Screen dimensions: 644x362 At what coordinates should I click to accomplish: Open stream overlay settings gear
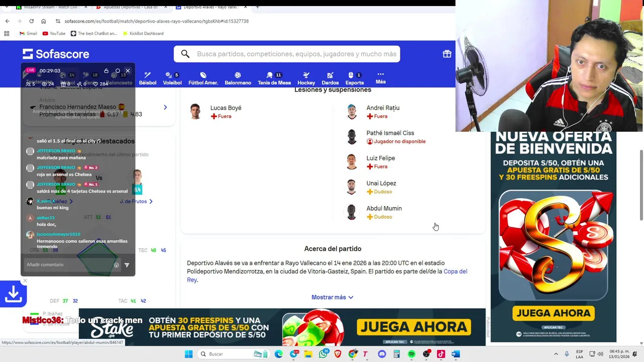118,71
